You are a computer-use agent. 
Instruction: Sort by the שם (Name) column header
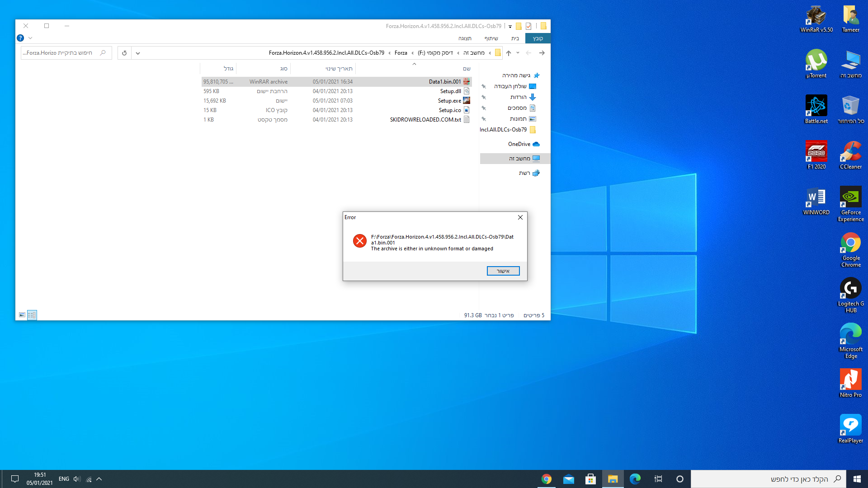tap(414, 69)
